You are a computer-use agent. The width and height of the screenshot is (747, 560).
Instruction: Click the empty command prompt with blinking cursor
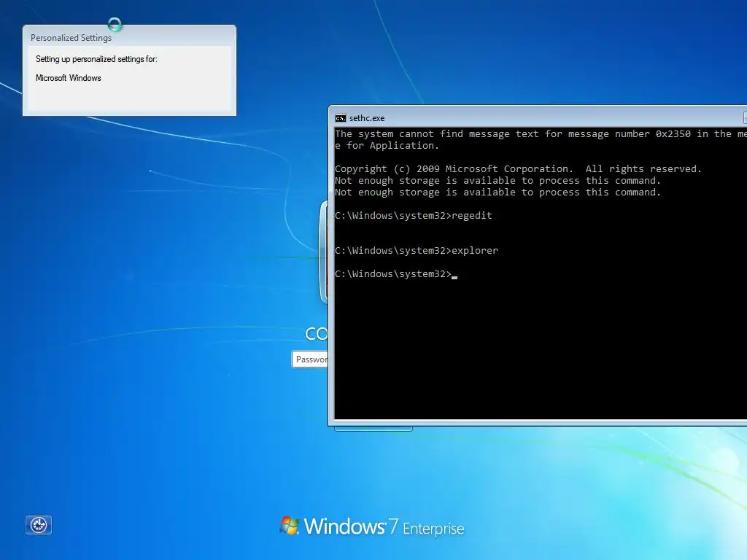pyautogui.click(x=396, y=274)
